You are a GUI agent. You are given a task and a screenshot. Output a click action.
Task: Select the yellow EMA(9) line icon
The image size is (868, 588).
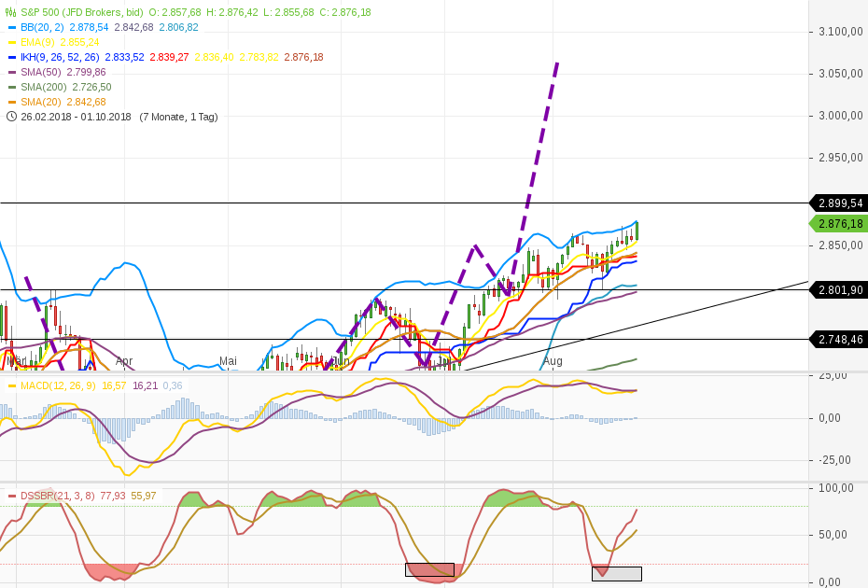[12, 44]
